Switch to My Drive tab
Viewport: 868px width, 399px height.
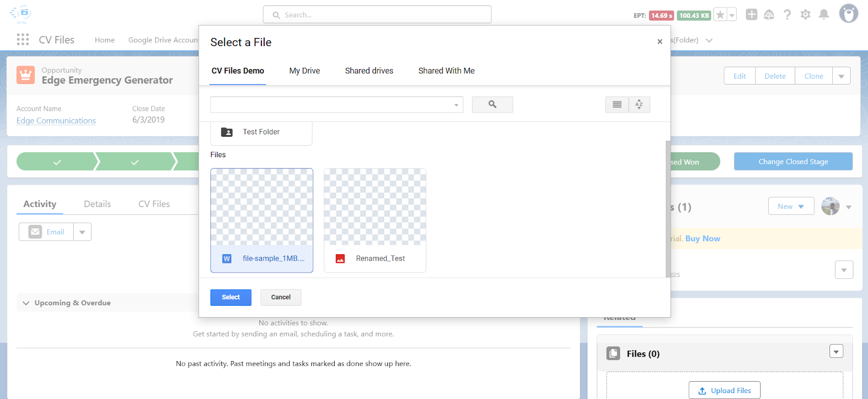tap(304, 71)
